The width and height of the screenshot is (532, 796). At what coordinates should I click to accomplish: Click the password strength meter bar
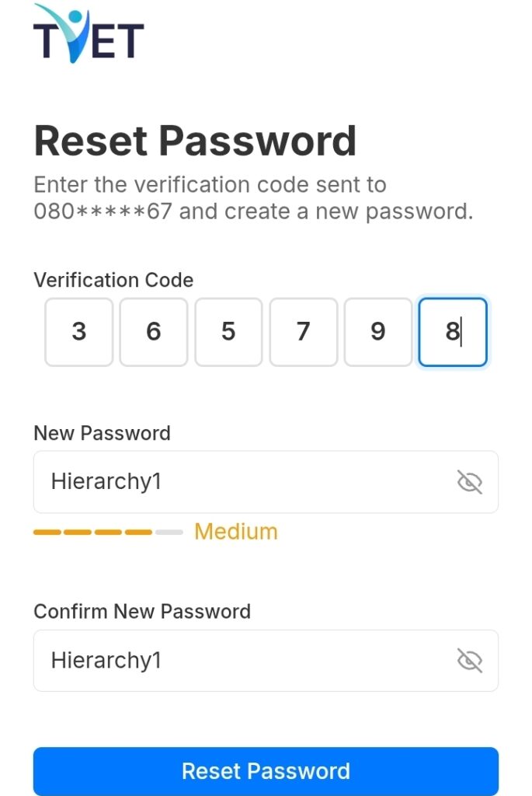108,532
